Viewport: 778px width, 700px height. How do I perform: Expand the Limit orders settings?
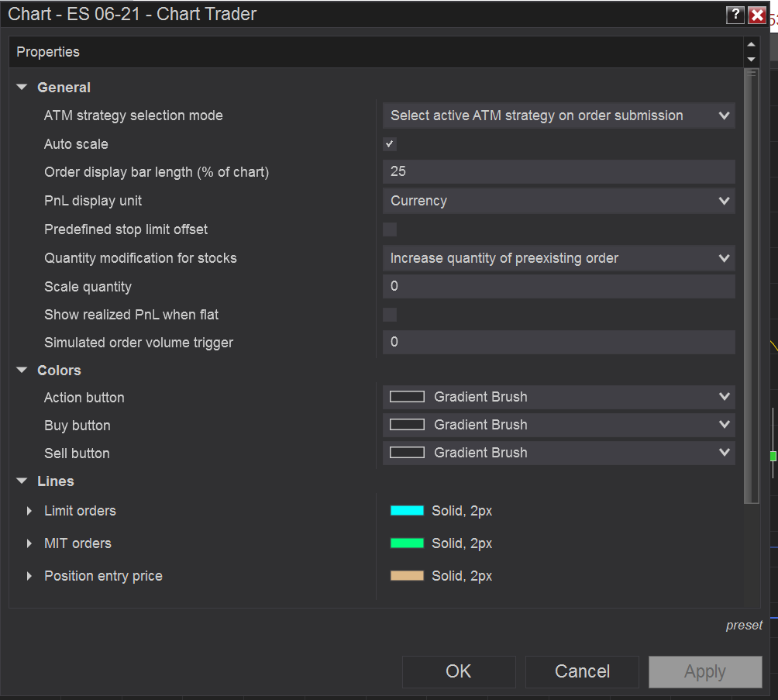click(29, 511)
